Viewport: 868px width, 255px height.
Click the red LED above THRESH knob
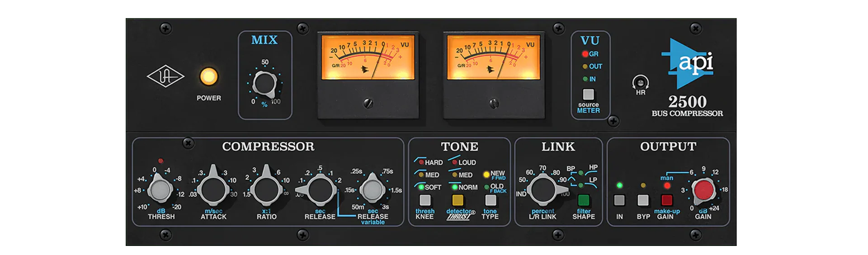tap(160, 161)
